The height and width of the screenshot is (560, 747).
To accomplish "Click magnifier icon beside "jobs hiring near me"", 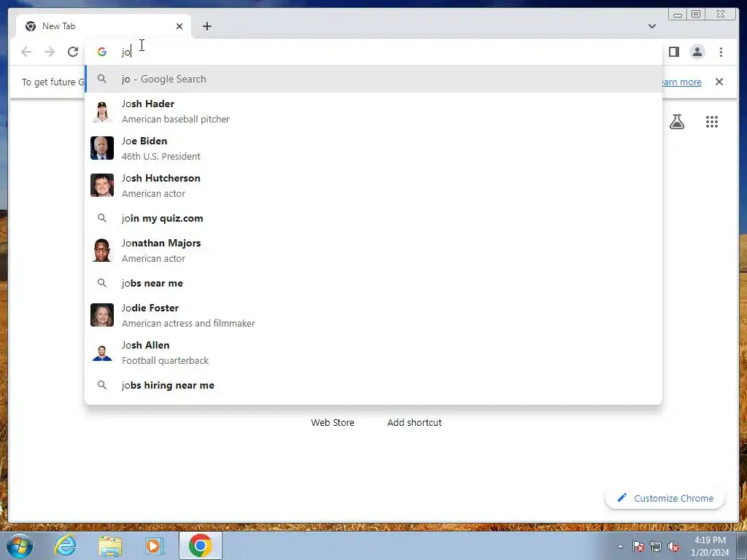I will tap(102, 385).
